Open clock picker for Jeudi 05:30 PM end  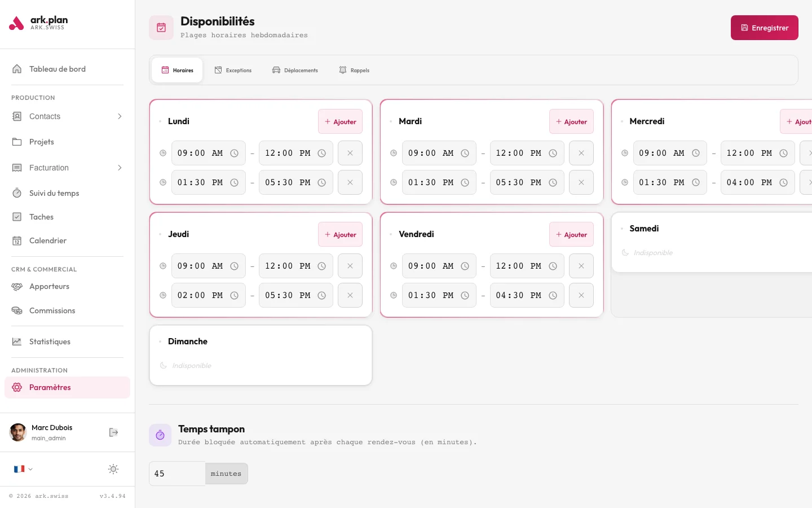point(322,296)
